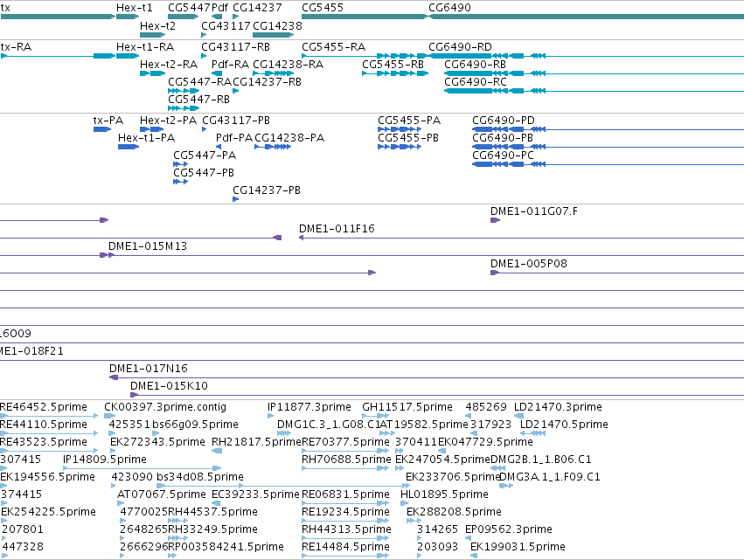The height and width of the screenshot is (560, 744).
Task: Click the CG5447-RA transcript label
Action: [199, 81]
